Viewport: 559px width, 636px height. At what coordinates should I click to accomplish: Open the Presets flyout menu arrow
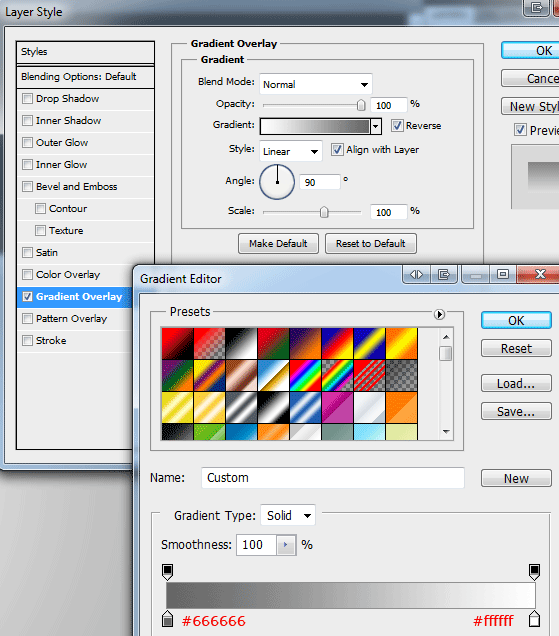pos(439,314)
